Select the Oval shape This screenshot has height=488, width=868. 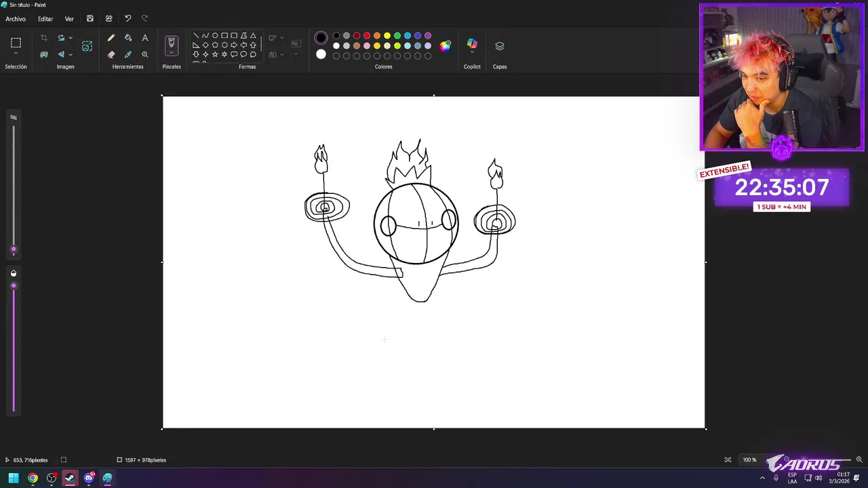[215, 35]
